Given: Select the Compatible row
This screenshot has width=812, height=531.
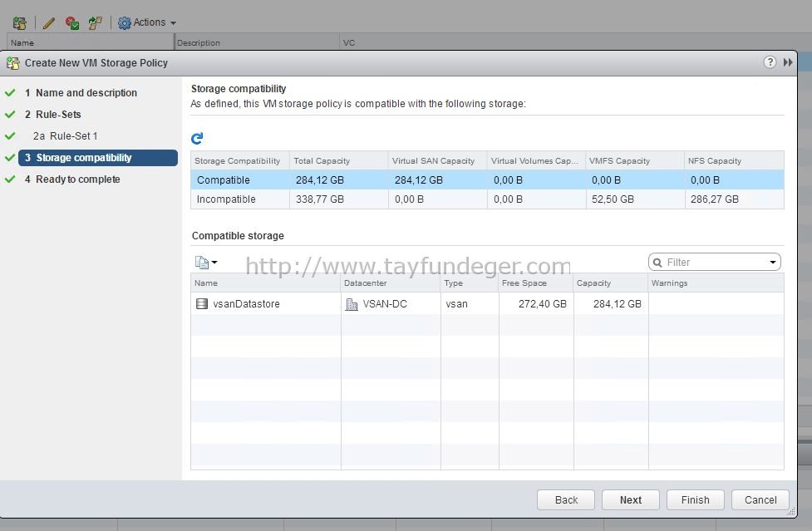Looking at the screenshot, I should click(487, 180).
